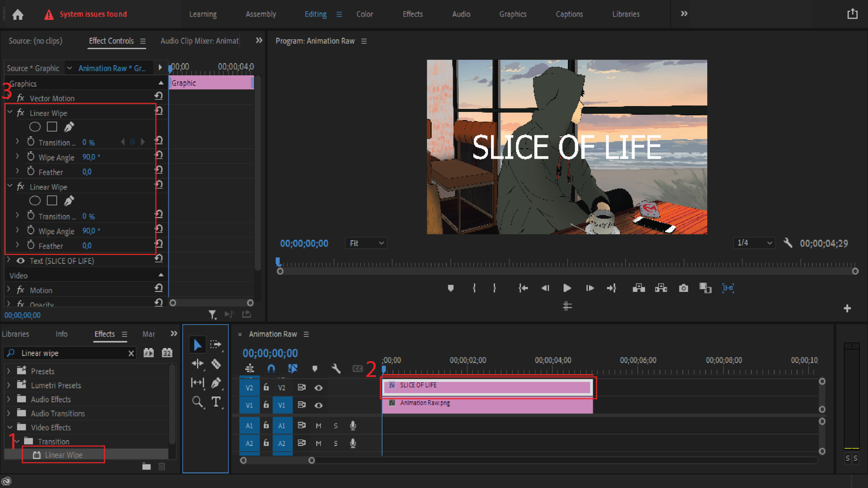Choose the Track Select Forward tool
868x488 pixels.
pyautogui.click(x=215, y=345)
